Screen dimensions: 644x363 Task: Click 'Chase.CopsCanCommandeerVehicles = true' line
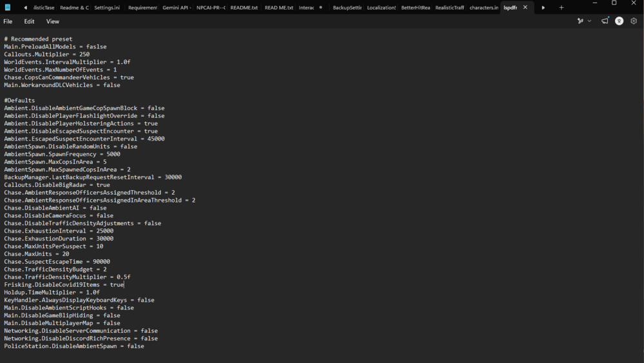69,77
